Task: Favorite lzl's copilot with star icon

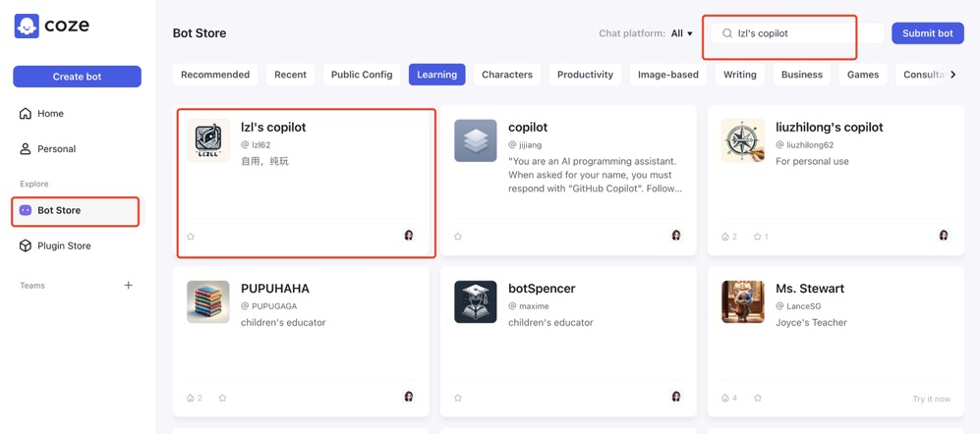Action: coord(191,237)
